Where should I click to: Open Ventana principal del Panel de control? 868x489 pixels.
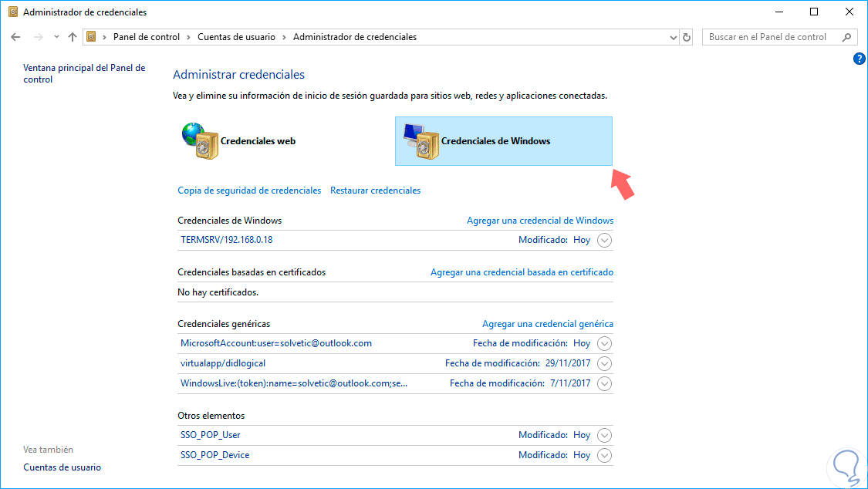click(84, 73)
